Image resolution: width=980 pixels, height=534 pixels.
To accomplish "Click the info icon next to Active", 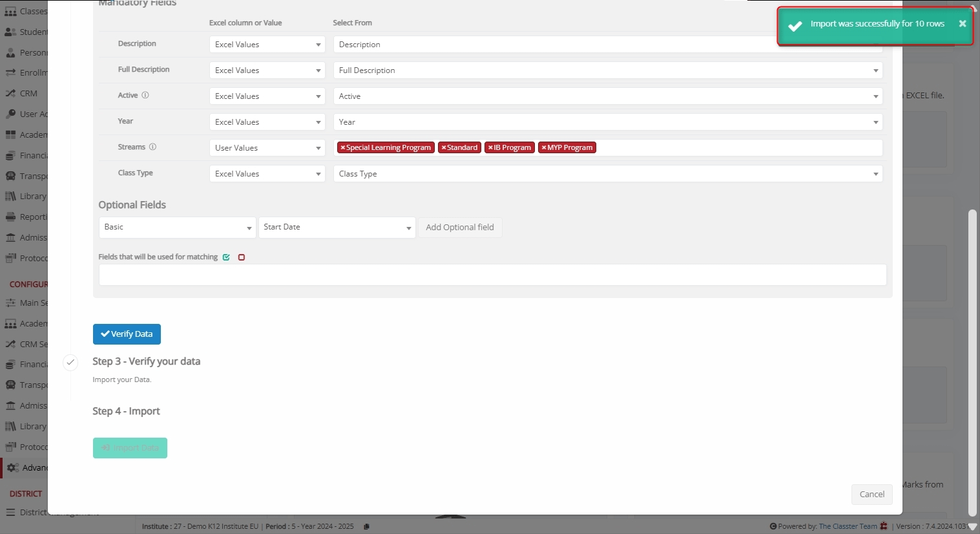I will click(x=145, y=95).
